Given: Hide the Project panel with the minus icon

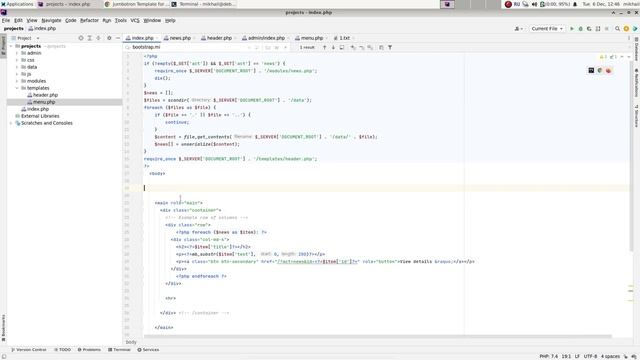Looking at the screenshot, I should click(118, 38).
